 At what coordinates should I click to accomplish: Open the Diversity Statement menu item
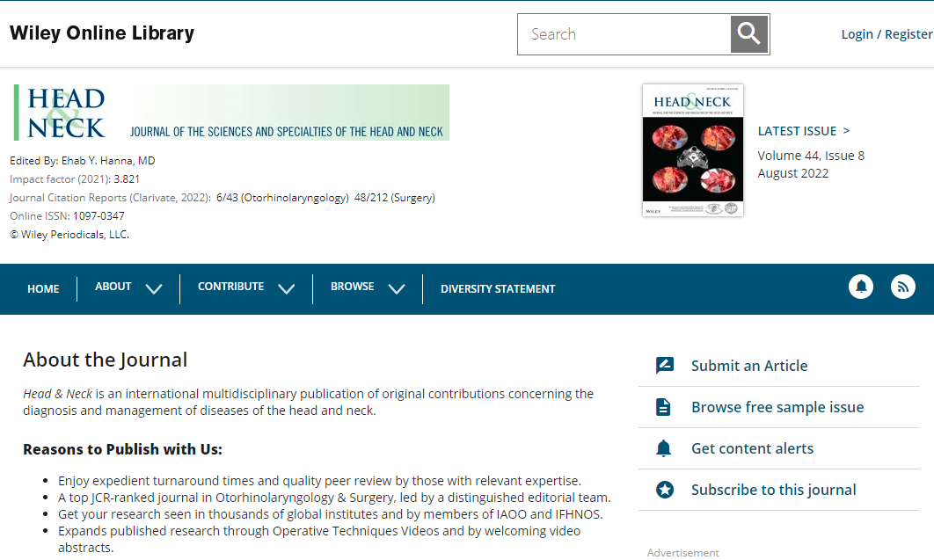point(498,288)
